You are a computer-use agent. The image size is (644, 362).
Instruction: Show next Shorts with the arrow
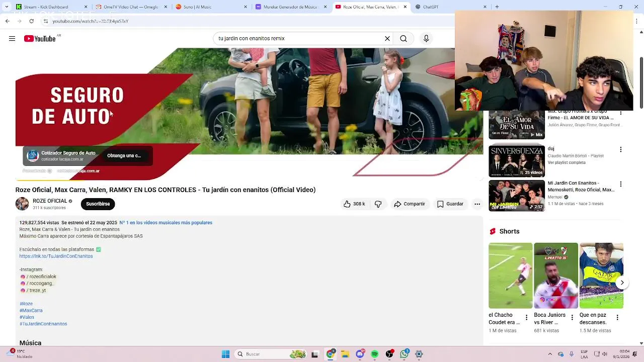click(x=622, y=283)
